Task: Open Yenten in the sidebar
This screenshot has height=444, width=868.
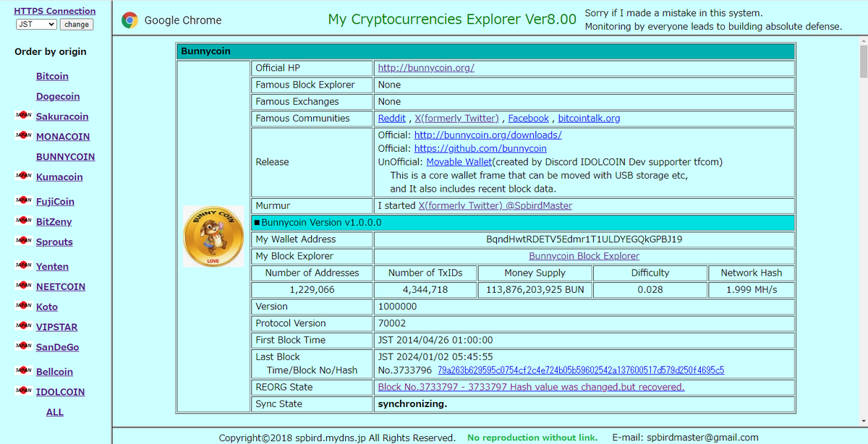Action: 52,267
